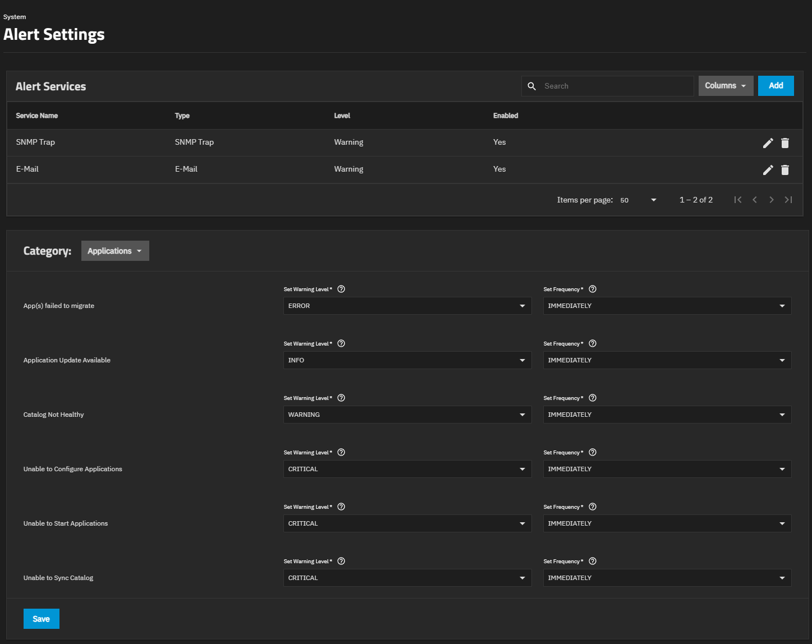The image size is (812, 644).
Task: Open frequency dropdown for Unable to Start Applications
Action: [x=667, y=523]
